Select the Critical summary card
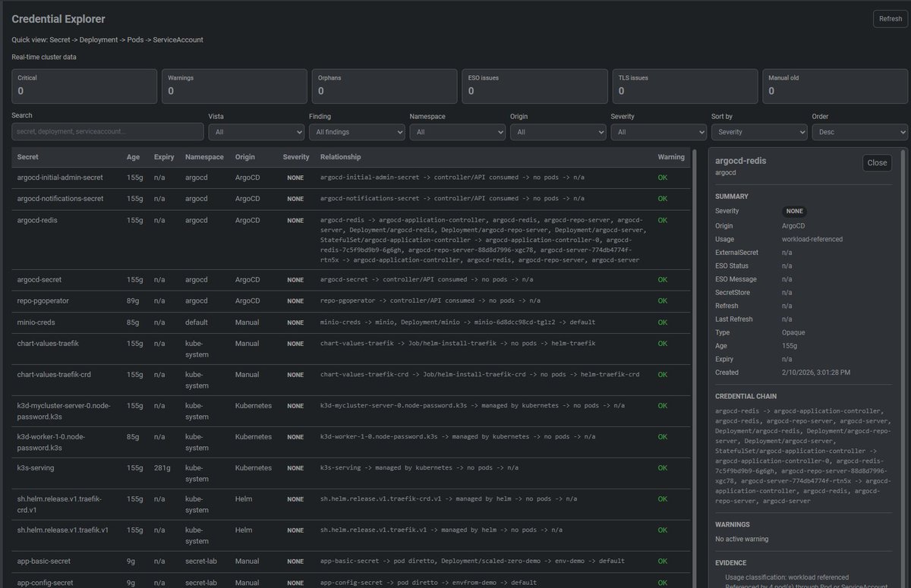Screen dimensions: 911x588 pos(84,86)
